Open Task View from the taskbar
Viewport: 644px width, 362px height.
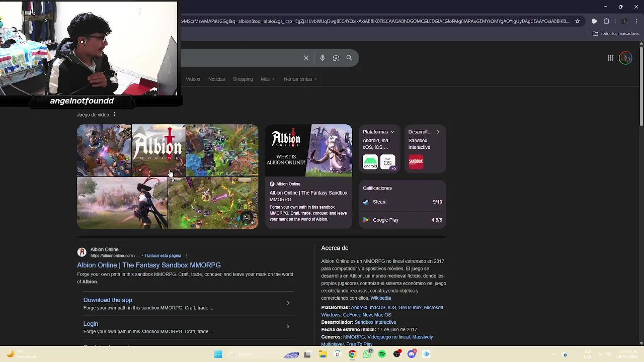pyautogui.click(x=307, y=354)
